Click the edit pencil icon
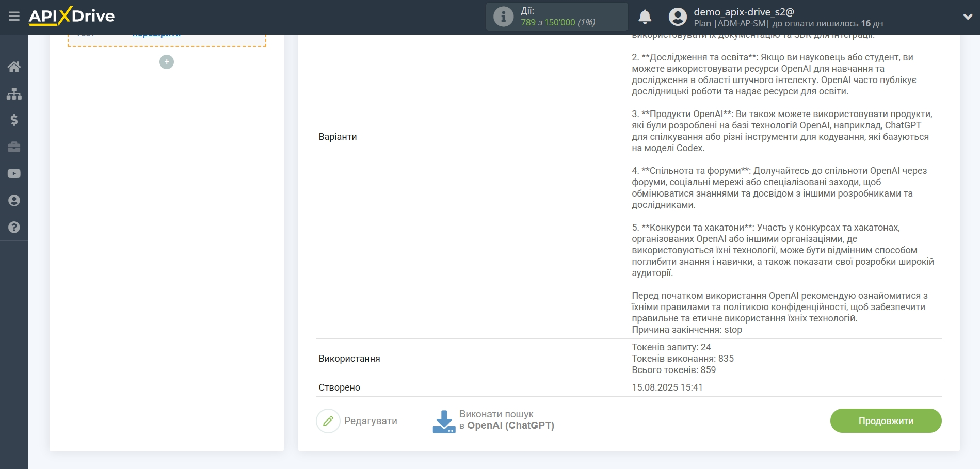This screenshot has height=469, width=980. point(328,421)
